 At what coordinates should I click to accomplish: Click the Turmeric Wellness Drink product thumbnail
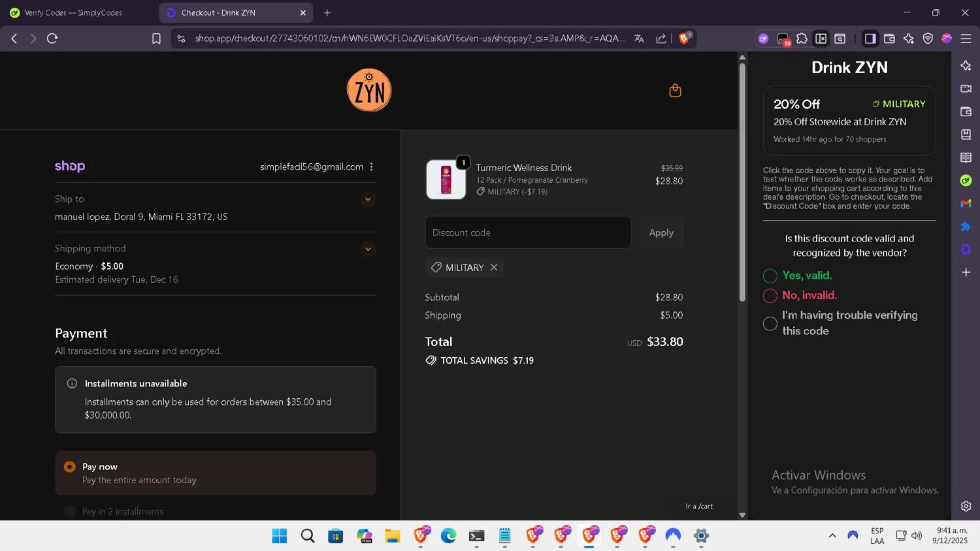[446, 180]
